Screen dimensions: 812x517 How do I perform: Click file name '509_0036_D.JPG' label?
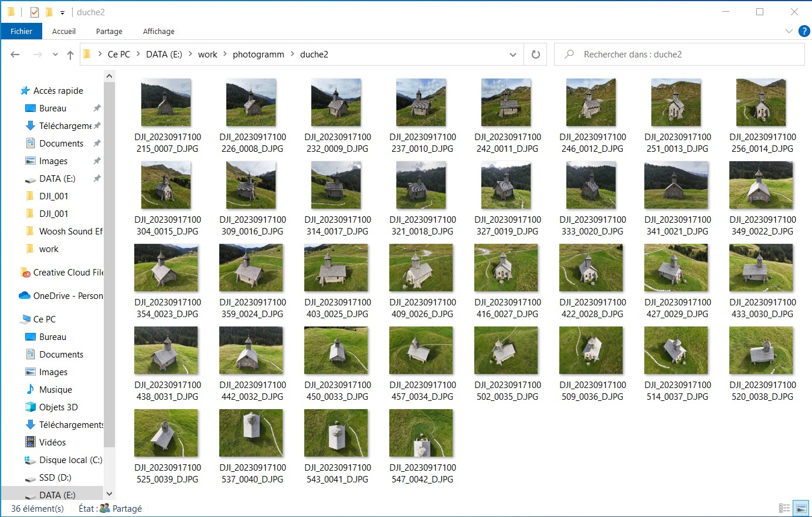click(593, 397)
